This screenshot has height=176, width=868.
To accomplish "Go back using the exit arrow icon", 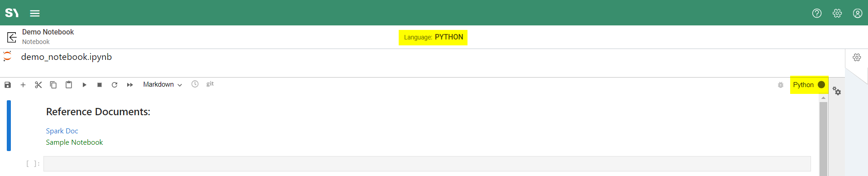I will tap(12, 37).
